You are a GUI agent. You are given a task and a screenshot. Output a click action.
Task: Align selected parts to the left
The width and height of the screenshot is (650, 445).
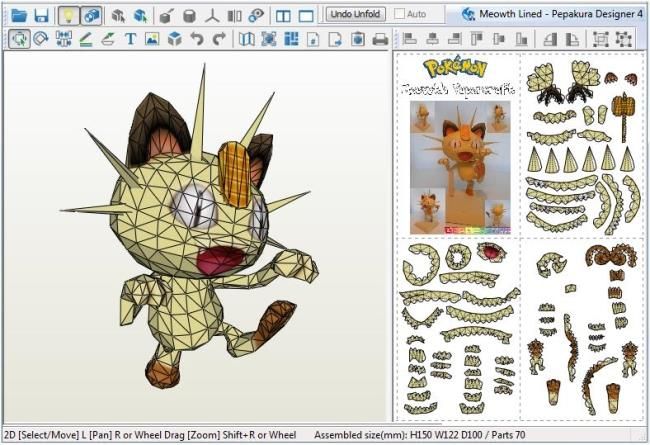[410, 39]
